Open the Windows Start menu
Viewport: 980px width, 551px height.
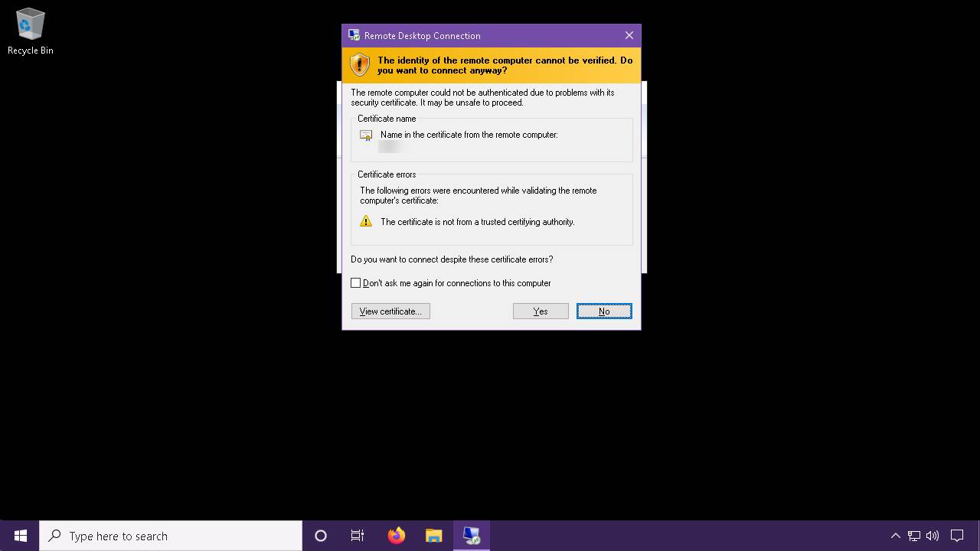[x=21, y=536]
